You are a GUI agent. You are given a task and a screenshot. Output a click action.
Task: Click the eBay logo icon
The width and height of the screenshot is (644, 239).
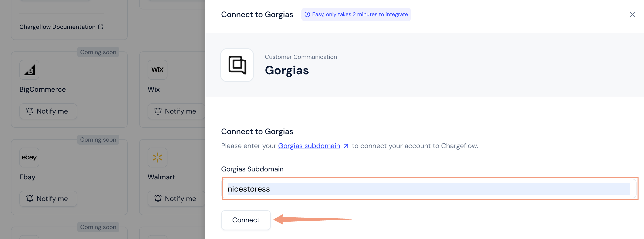(x=29, y=157)
